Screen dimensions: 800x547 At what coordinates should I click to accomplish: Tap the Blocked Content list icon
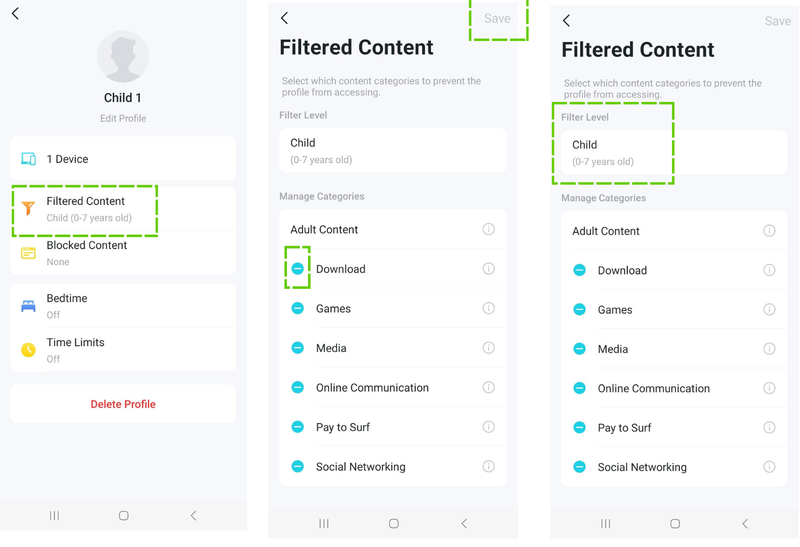click(29, 253)
